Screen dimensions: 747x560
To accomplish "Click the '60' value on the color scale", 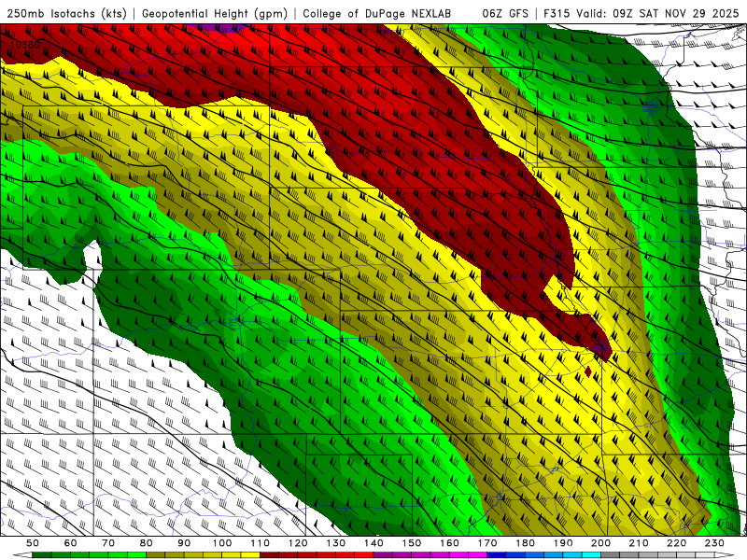I will tap(71, 543).
